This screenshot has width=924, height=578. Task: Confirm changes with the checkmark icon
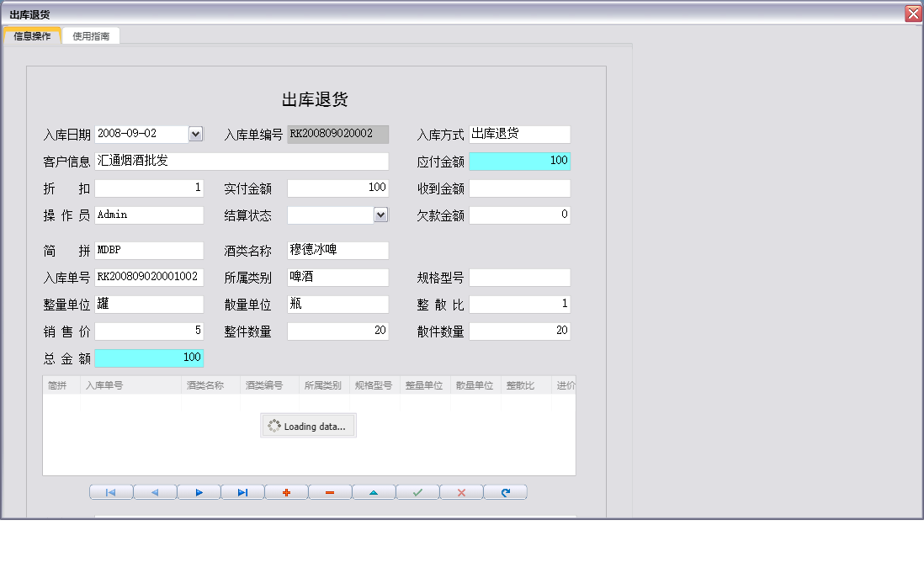click(x=417, y=491)
